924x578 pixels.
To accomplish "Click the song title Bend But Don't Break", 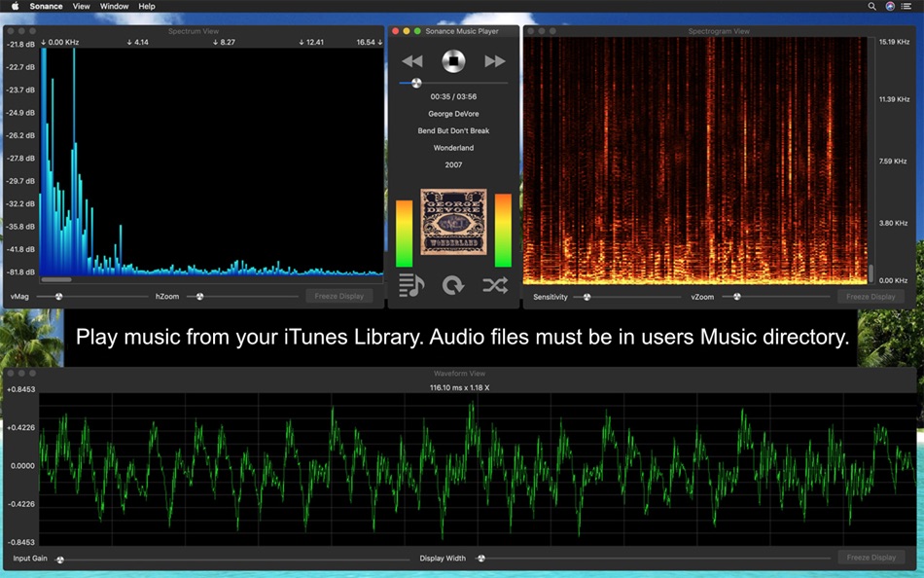I will coord(453,131).
